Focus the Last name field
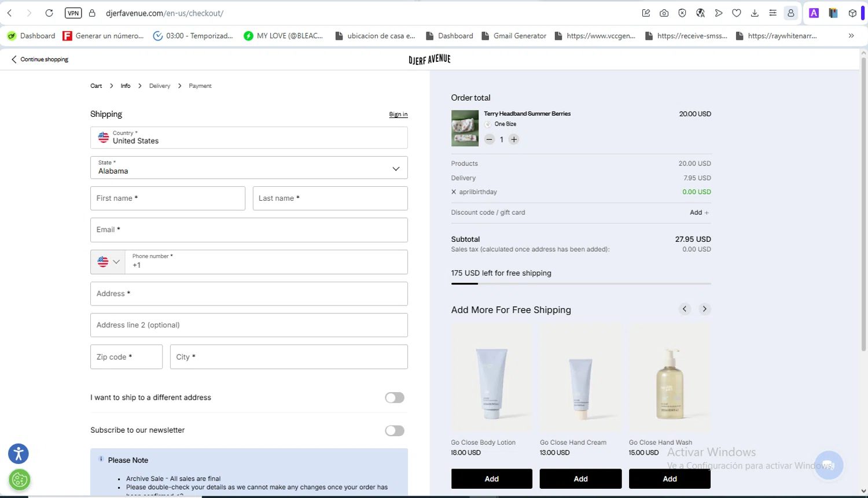868x498 pixels. coord(330,198)
